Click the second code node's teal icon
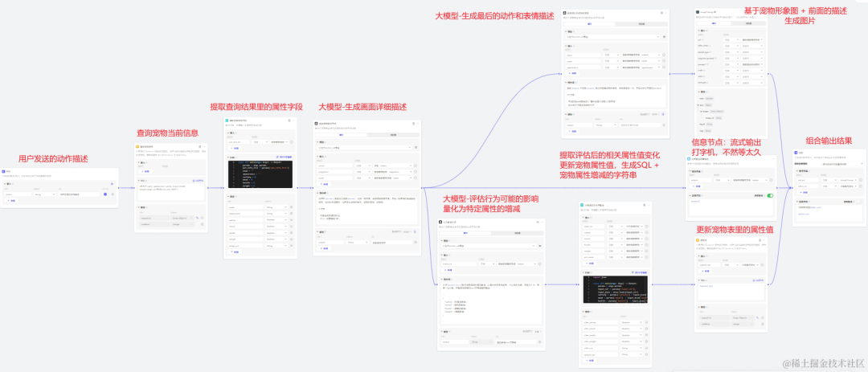This screenshot has width=868, height=372. pyautogui.click(x=583, y=204)
